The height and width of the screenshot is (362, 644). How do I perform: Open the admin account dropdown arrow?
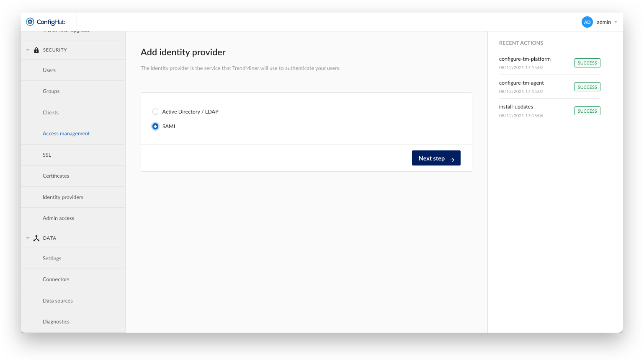616,22
